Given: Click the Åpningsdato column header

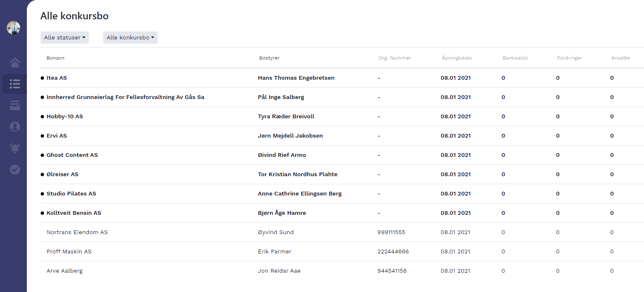Looking at the screenshot, I should click(457, 58).
